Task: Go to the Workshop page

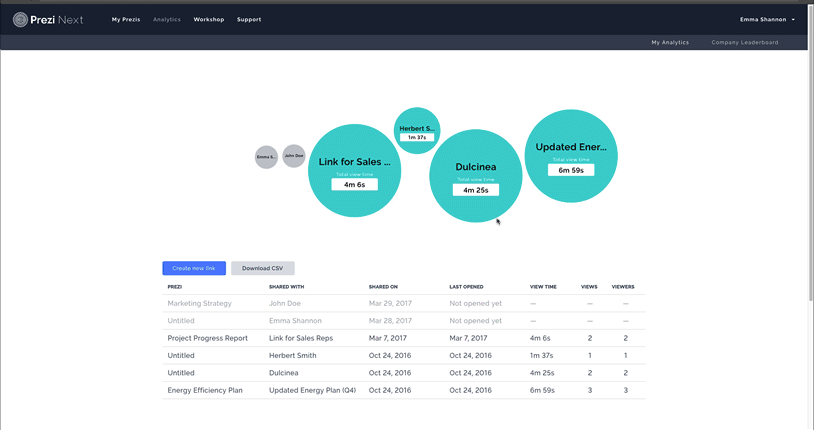Action: [209, 19]
